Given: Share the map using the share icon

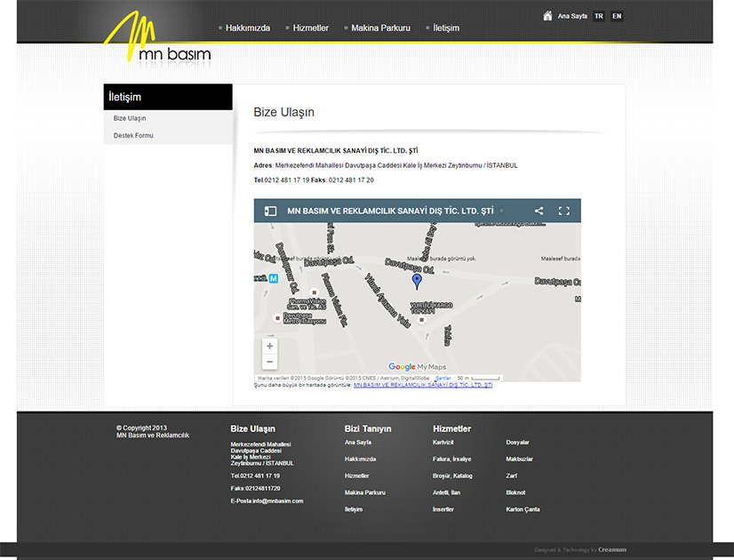Looking at the screenshot, I should [539, 212].
